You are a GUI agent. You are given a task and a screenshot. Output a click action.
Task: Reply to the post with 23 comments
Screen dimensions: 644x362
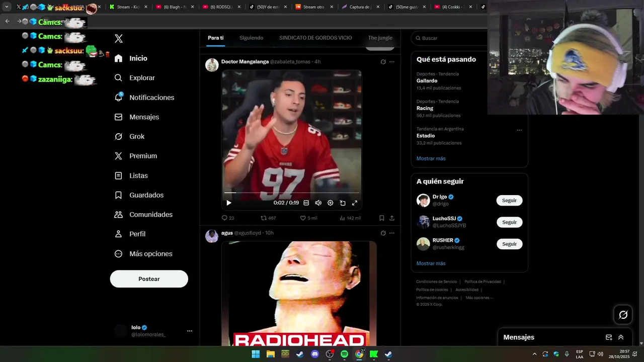click(228, 218)
